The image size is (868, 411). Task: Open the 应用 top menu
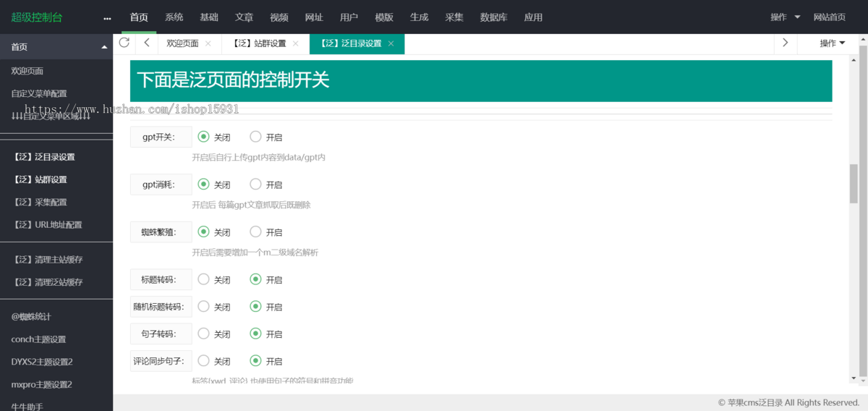coord(533,17)
